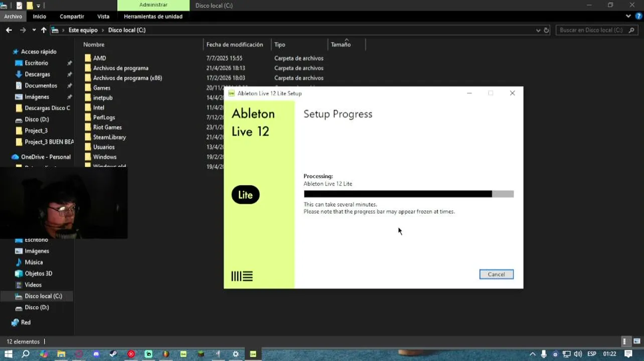Select the Windows folder

pos(104,157)
